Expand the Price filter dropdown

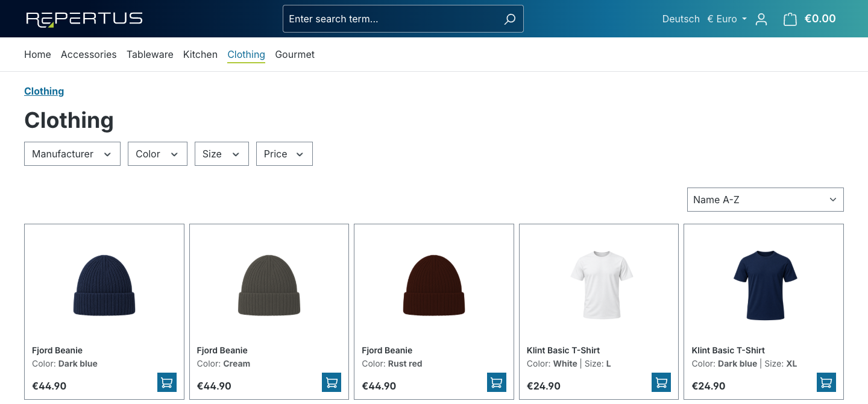coord(285,154)
